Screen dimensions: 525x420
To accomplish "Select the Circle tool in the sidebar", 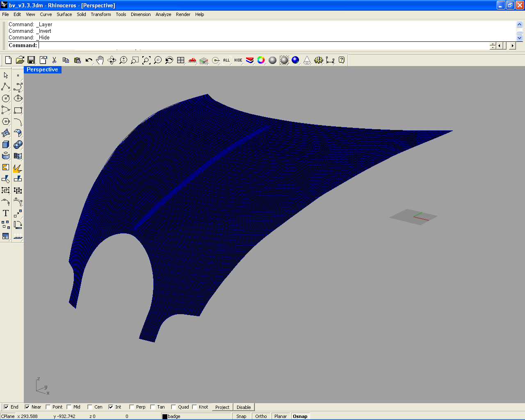I will pos(6,98).
